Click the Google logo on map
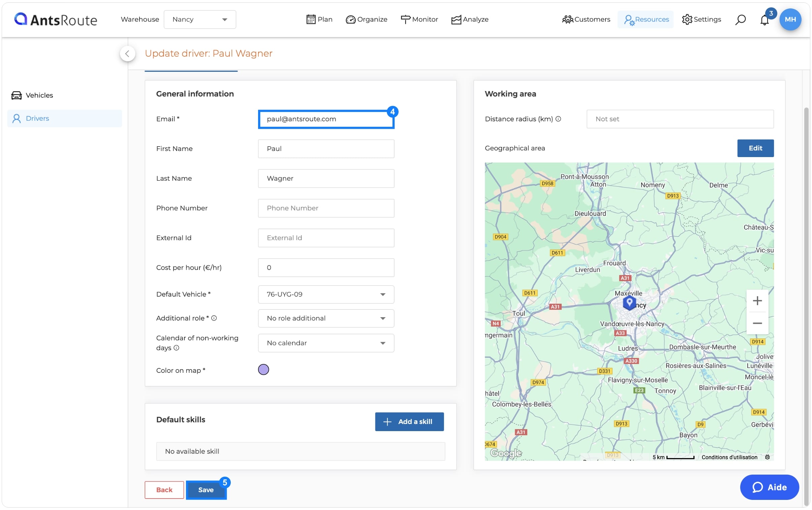This screenshot has width=812, height=510. (505, 453)
